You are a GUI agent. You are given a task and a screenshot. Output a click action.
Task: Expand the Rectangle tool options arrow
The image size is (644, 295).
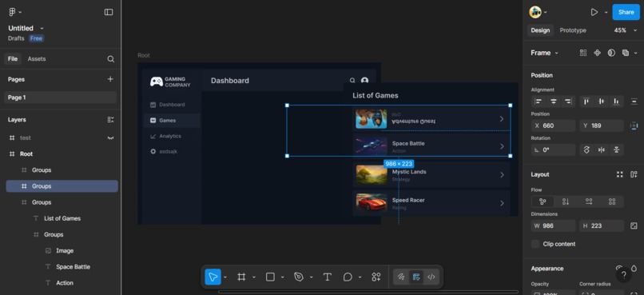[x=282, y=277]
